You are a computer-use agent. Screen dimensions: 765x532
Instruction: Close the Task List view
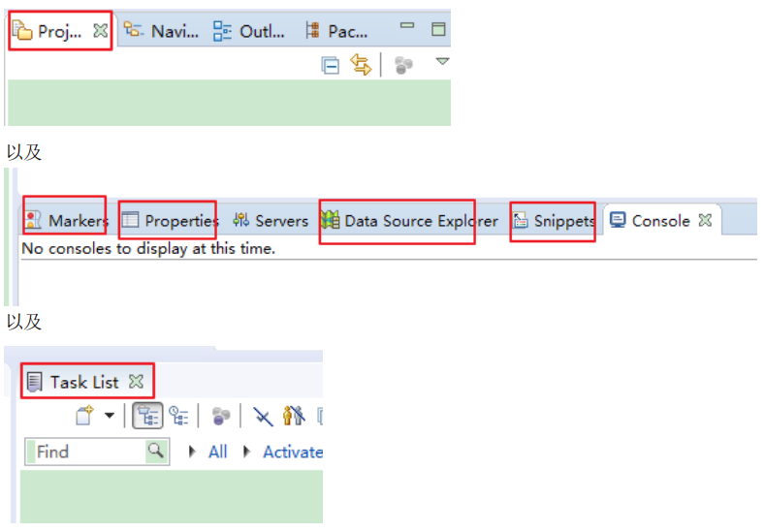[x=136, y=382]
